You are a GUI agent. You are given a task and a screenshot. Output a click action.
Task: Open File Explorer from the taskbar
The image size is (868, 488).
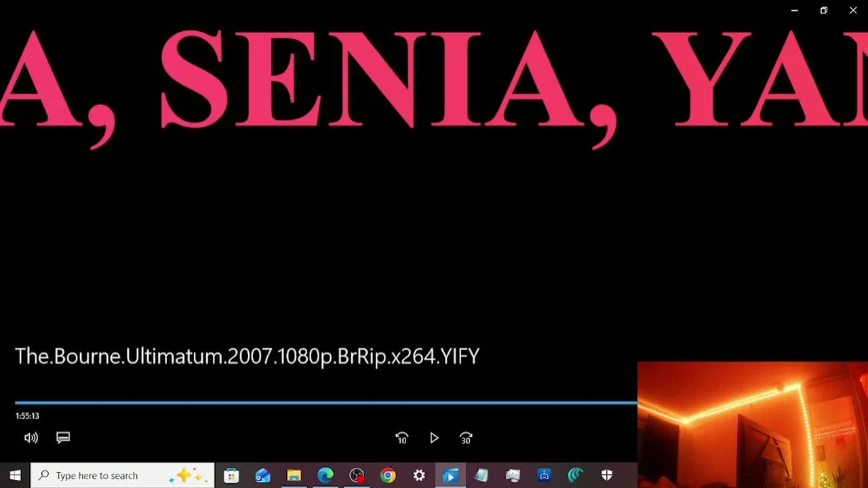point(294,475)
